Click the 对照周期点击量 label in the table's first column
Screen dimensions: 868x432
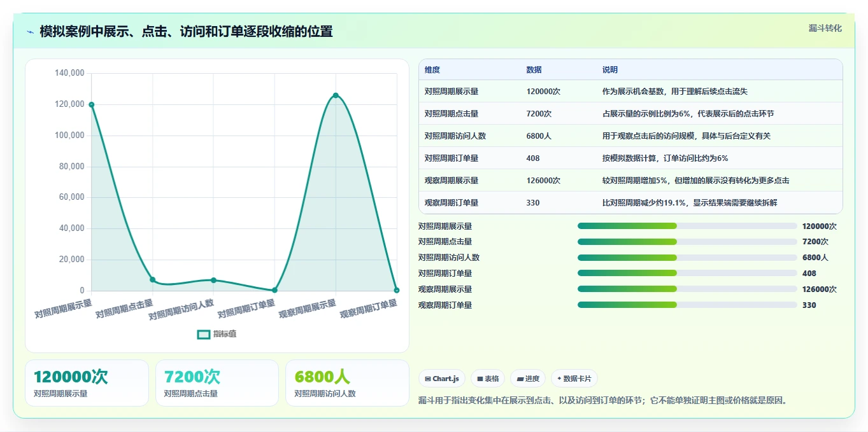[452, 114]
